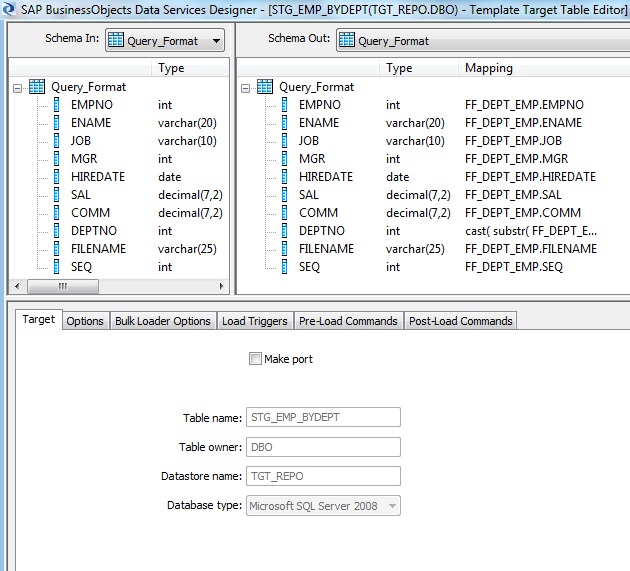Switch to the Options tab
Image resolution: width=630 pixels, height=571 pixels.
[x=85, y=321]
